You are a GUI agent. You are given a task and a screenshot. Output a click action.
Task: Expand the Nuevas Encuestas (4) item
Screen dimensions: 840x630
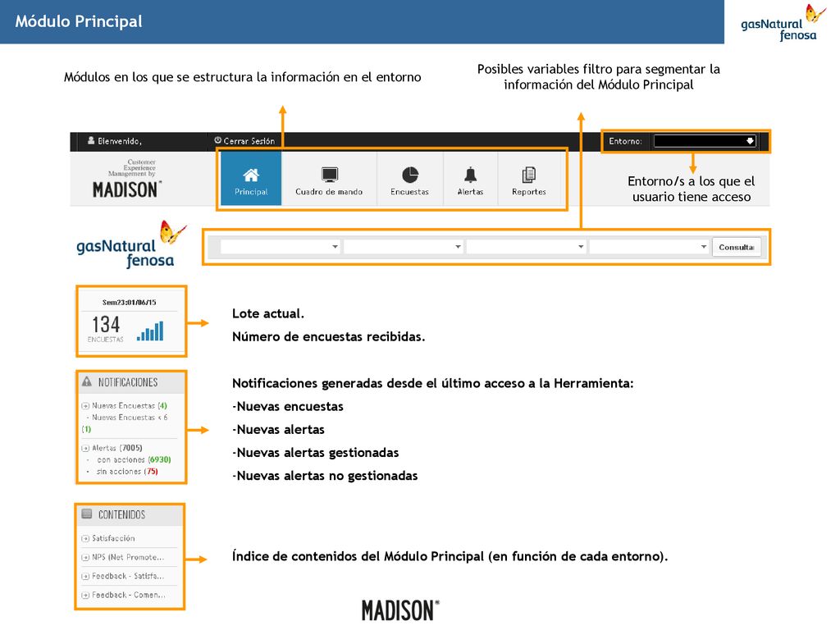pos(125,405)
